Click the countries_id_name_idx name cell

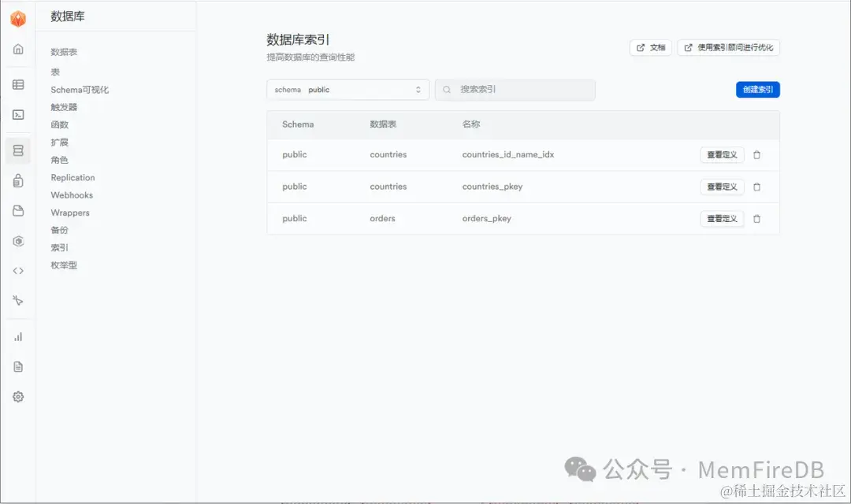tap(508, 154)
